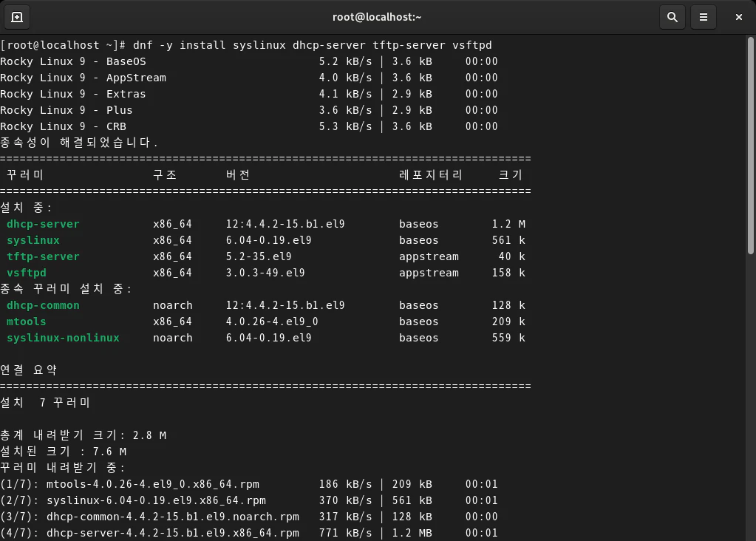Click the 버전 column header

point(238,175)
